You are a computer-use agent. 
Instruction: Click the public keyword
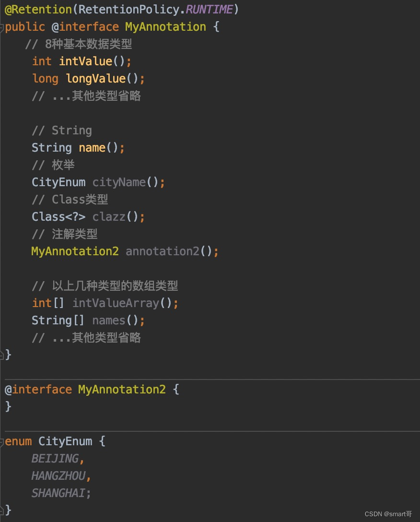click(x=25, y=27)
